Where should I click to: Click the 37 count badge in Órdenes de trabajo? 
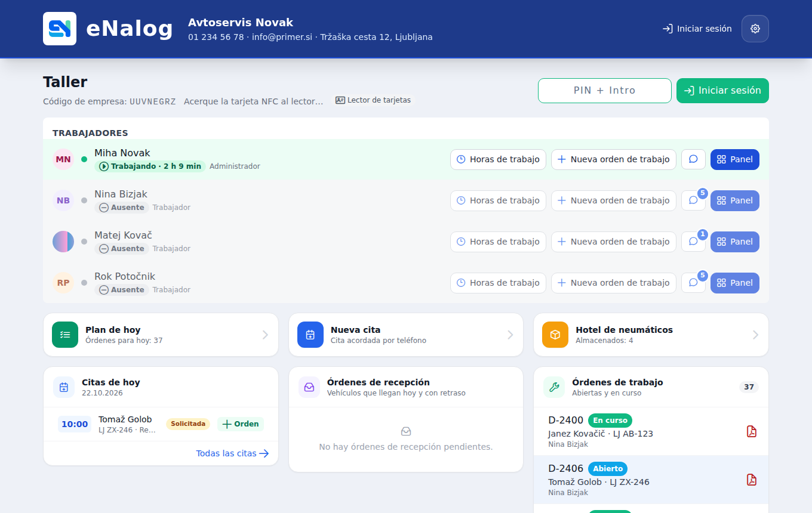click(x=749, y=387)
